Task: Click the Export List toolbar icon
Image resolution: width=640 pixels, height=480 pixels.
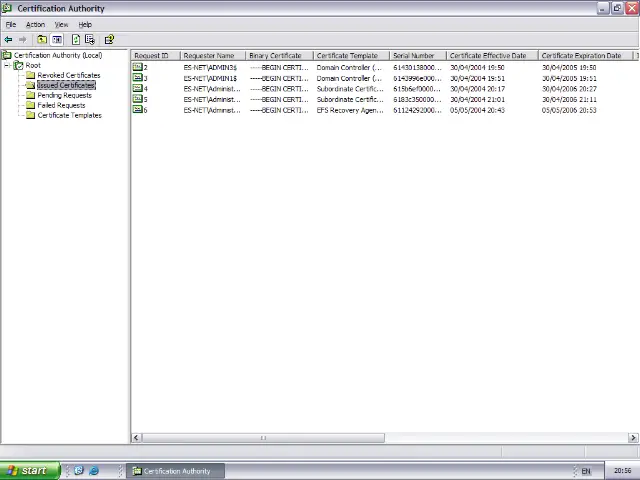Action: click(x=90, y=40)
